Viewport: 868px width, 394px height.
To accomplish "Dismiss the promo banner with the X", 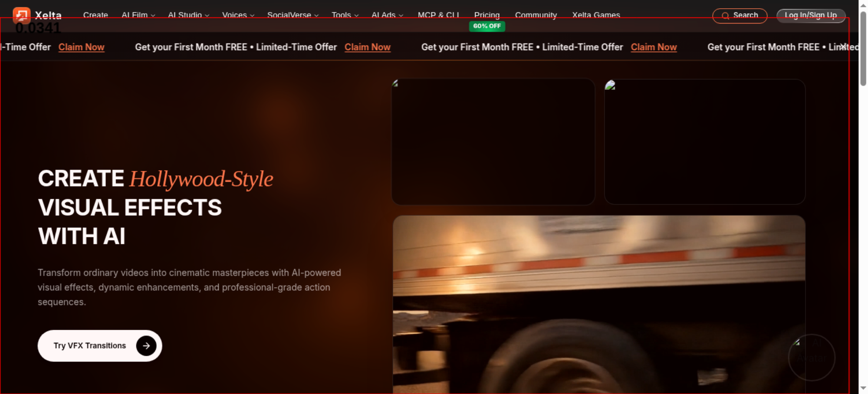I will click(x=843, y=46).
